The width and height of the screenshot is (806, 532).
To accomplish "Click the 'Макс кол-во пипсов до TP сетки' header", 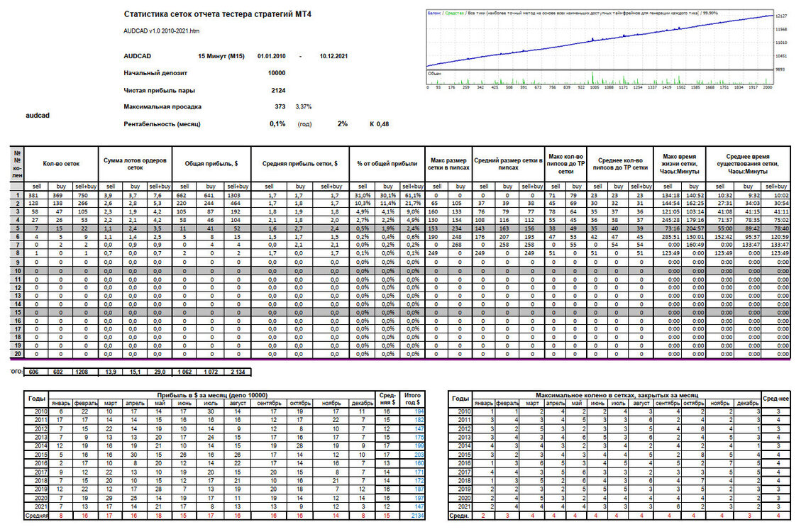I will tap(565, 164).
